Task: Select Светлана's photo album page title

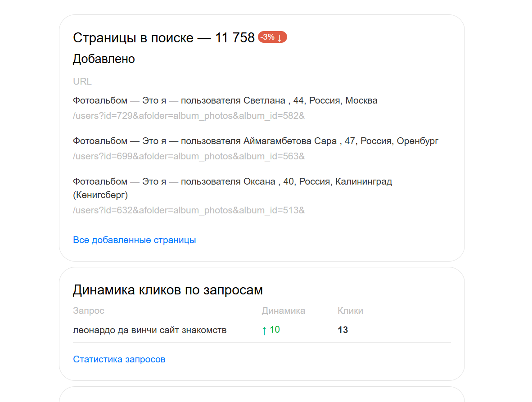Action: [225, 100]
